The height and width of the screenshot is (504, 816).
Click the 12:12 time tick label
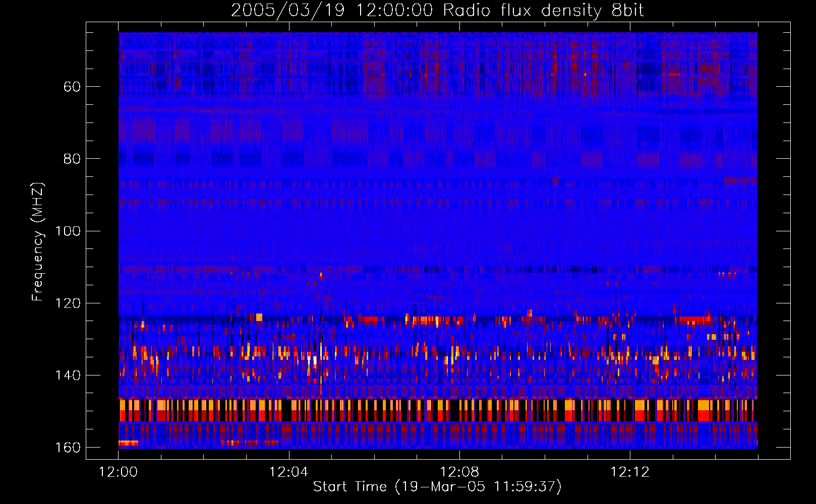(x=630, y=472)
